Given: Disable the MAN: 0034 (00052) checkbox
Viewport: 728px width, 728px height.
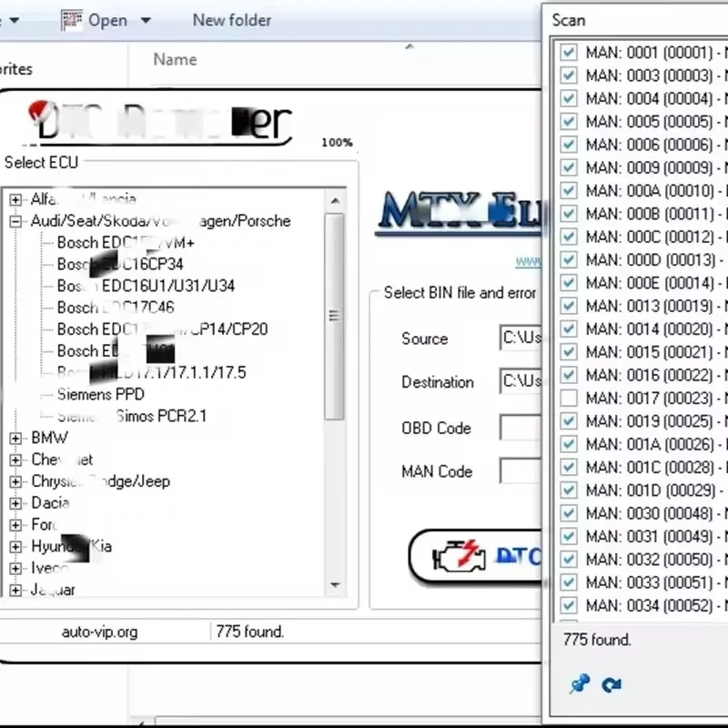Looking at the screenshot, I should coord(568,605).
